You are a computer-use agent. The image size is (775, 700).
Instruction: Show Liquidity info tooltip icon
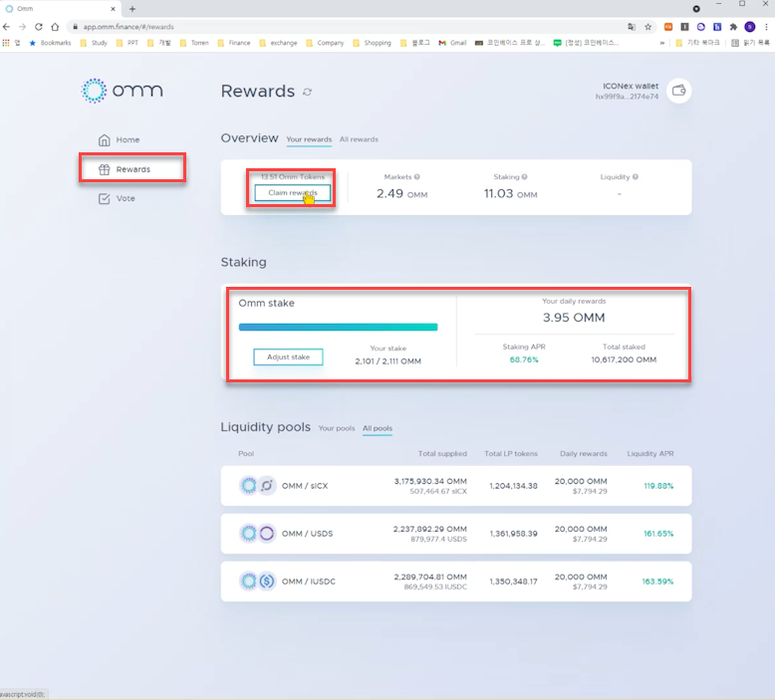point(636,177)
